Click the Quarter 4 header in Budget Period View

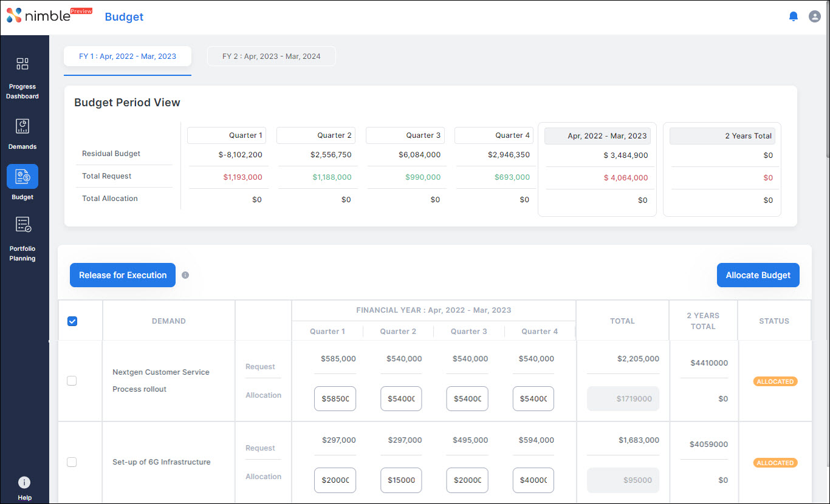point(494,135)
